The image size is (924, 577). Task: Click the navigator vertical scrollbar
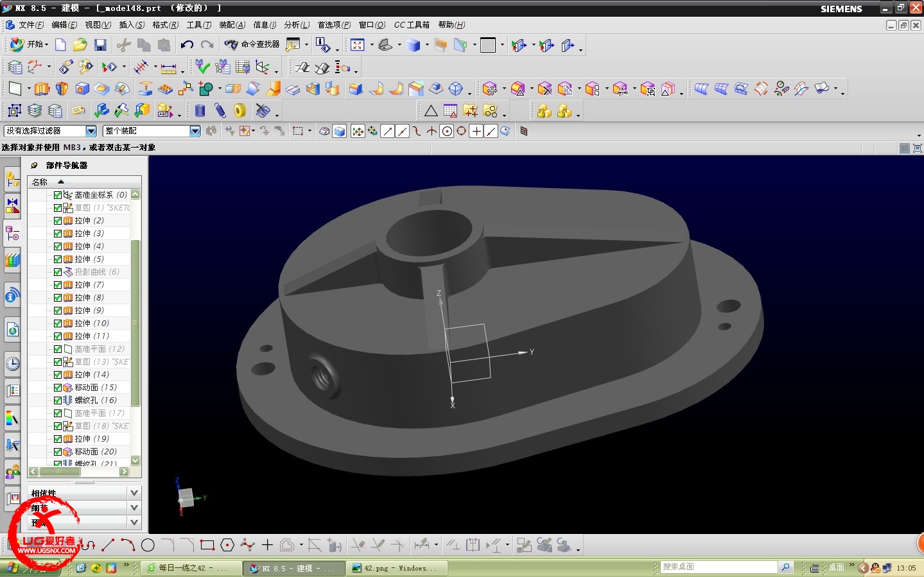click(x=135, y=323)
